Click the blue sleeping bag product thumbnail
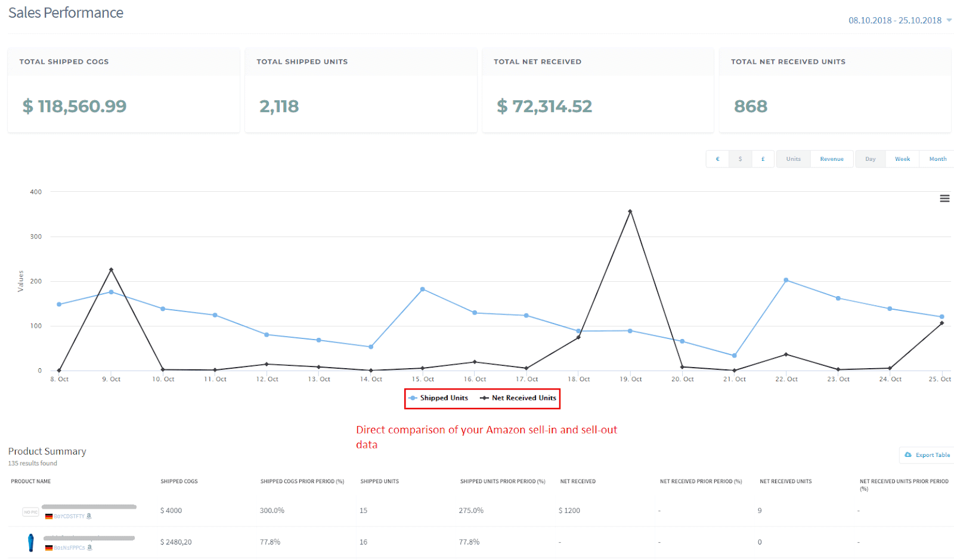The width and height of the screenshot is (954, 560). 31,543
